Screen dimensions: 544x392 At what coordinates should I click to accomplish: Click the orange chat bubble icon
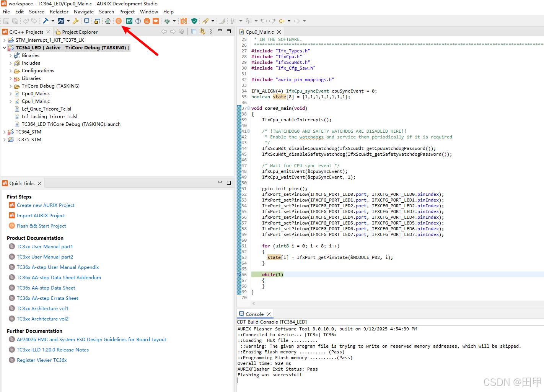(x=156, y=21)
